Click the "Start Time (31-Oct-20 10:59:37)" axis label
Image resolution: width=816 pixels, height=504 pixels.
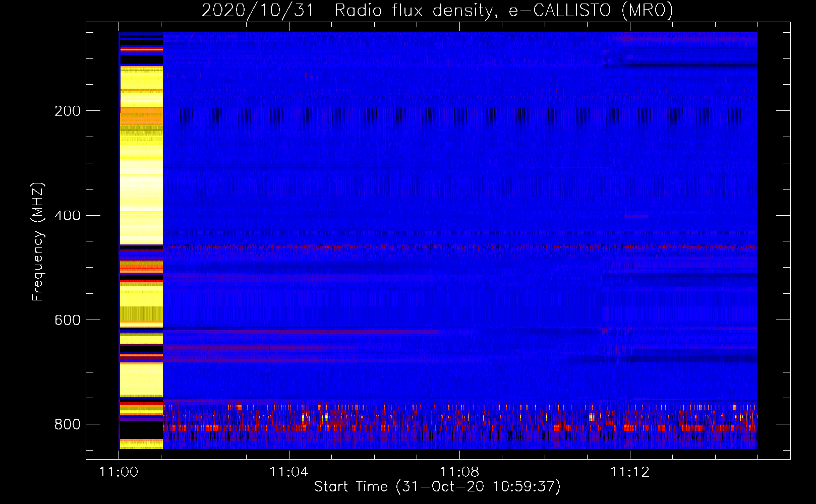pos(437,487)
